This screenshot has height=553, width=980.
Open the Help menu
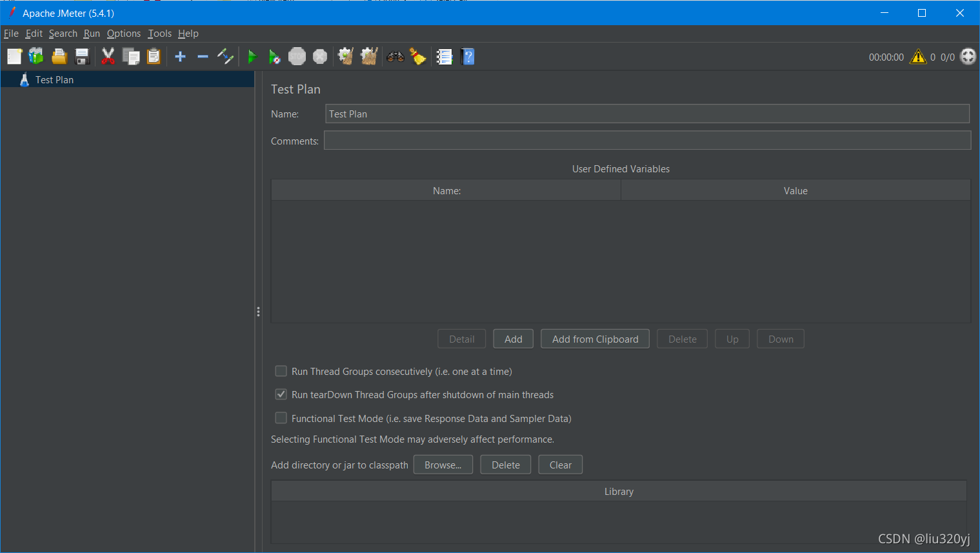click(188, 34)
